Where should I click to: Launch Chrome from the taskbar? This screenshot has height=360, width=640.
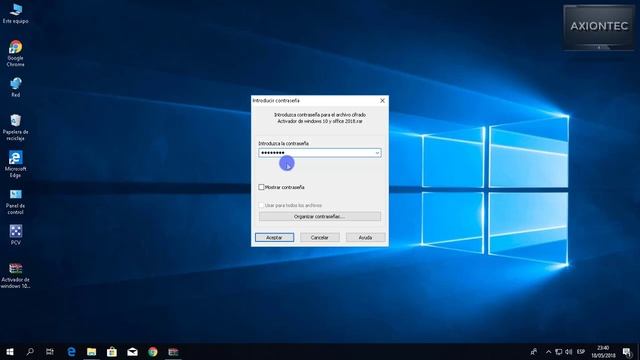click(153, 351)
